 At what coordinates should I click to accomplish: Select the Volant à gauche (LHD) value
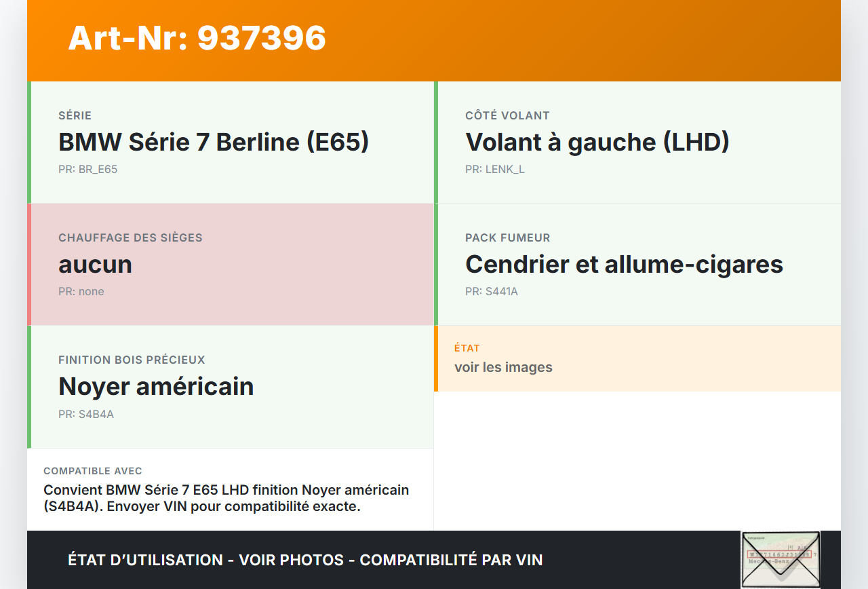click(597, 142)
